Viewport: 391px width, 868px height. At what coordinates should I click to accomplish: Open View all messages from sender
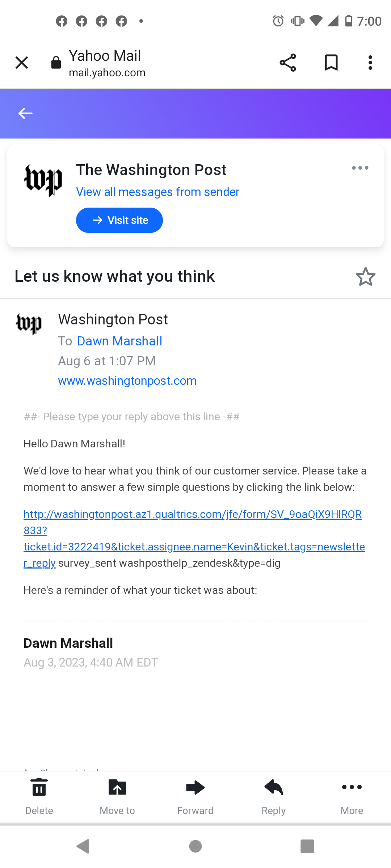point(157,192)
